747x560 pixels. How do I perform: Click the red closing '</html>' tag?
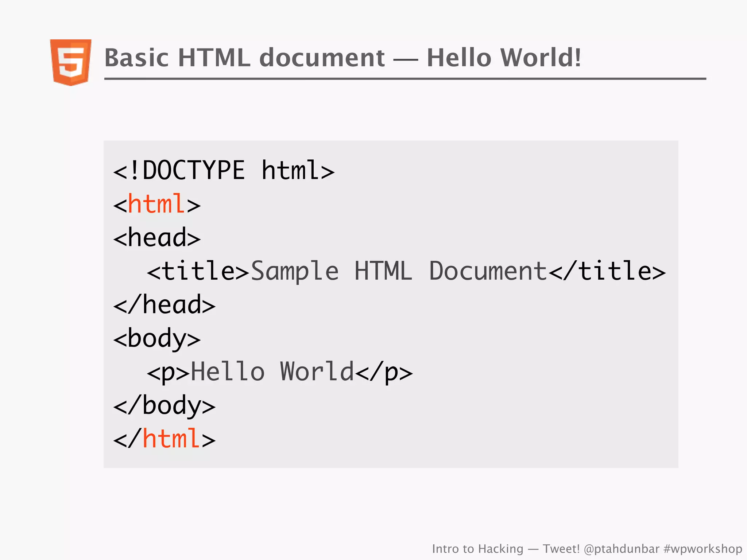click(164, 439)
